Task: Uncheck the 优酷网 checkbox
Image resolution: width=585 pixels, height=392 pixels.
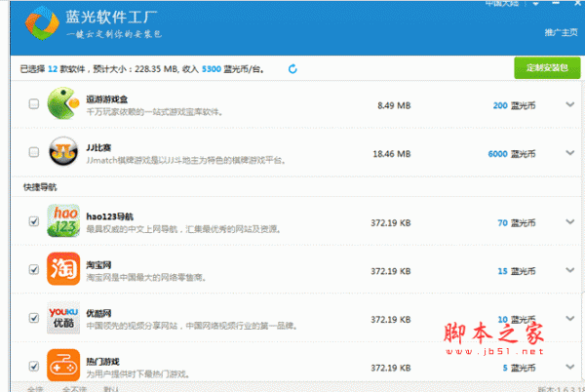Action: pos(34,318)
